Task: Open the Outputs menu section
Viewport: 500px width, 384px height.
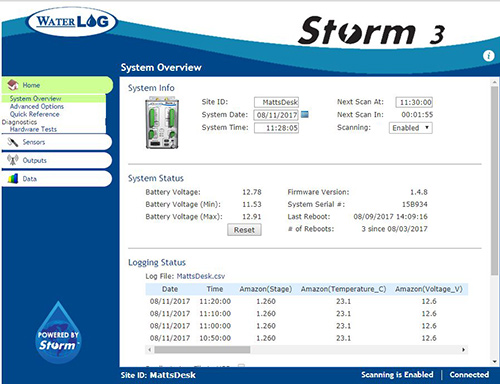Action: (x=57, y=161)
